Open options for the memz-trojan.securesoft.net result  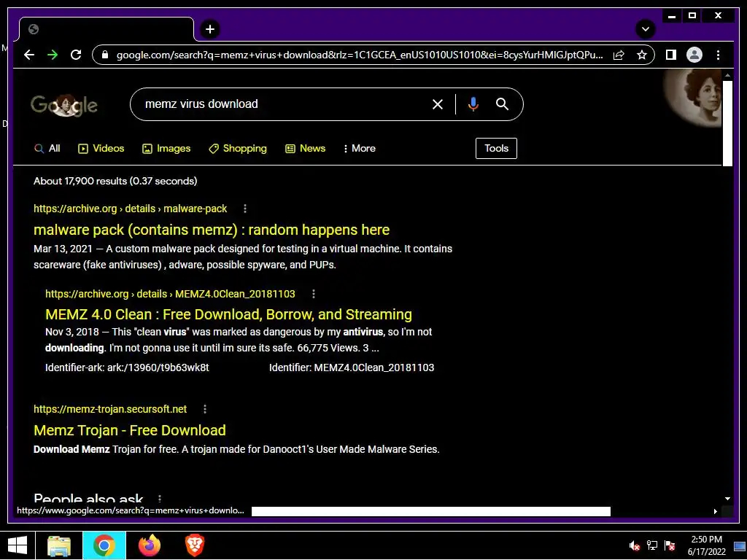(205, 409)
